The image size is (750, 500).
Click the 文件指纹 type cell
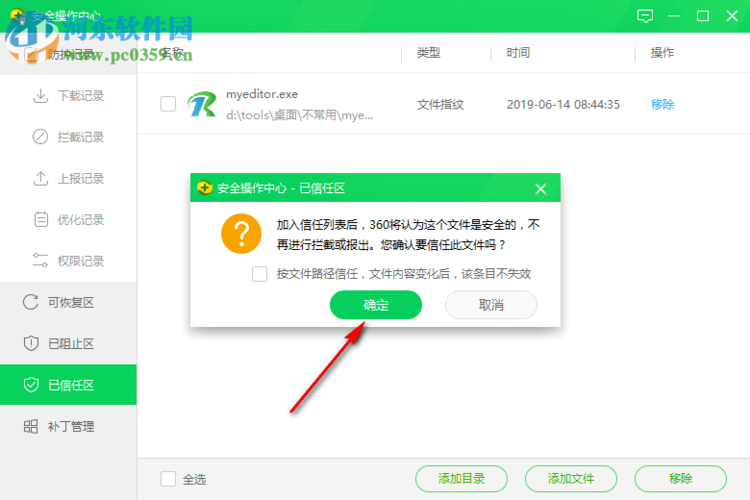coord(440,104)
